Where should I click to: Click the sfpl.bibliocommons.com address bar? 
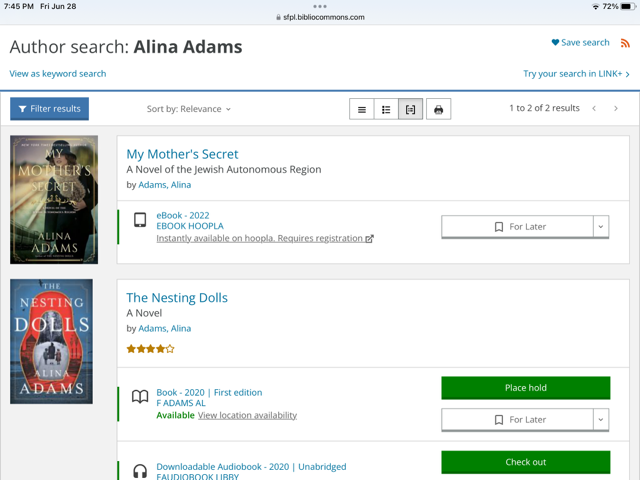pyautogui.click(x=320, y=17)
